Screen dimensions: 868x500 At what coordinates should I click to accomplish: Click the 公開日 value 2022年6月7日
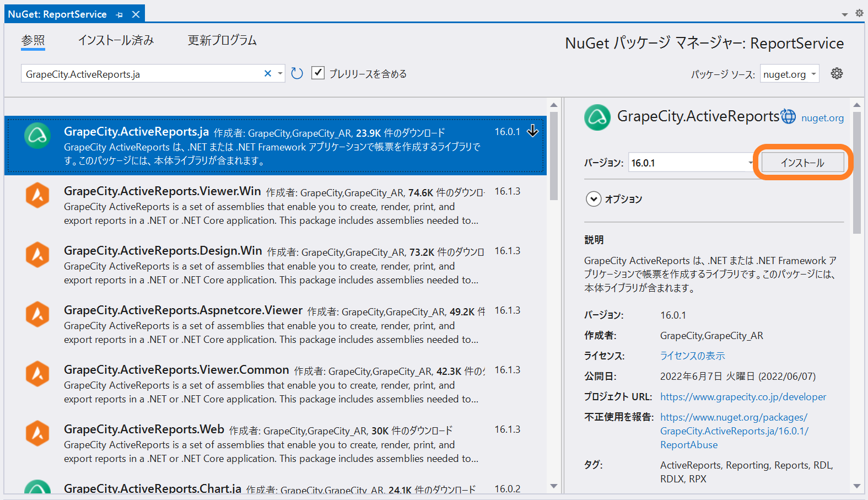tap(738, 377)
